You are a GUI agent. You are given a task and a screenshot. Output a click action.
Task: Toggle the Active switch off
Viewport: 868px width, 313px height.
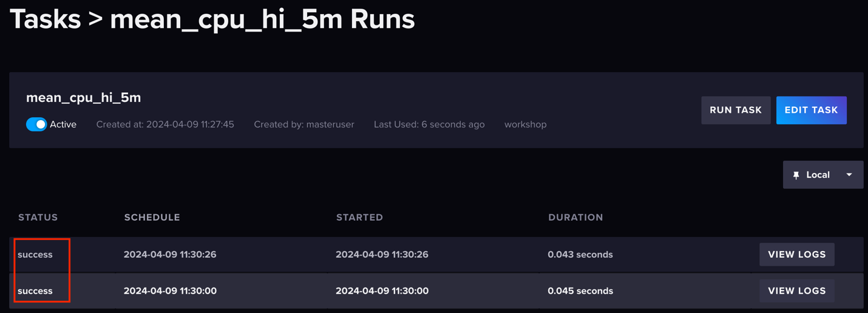(36, 124)
